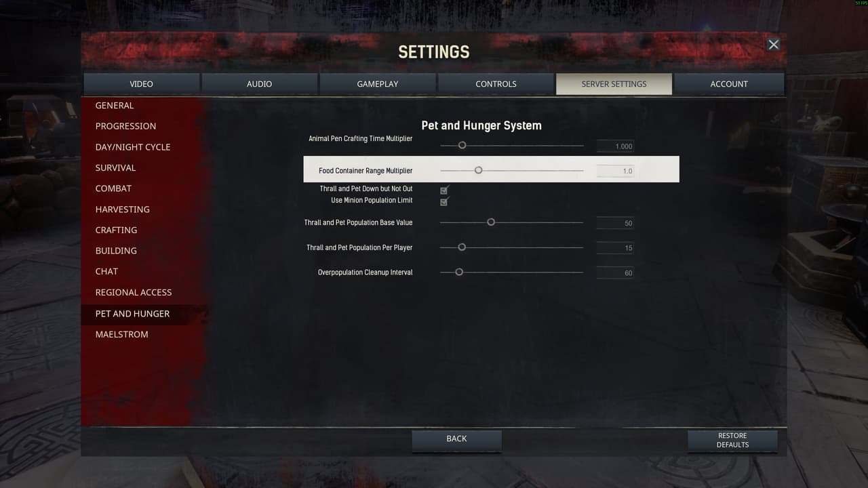Click Thrall and Pet Population Per Player field
This screenshot has height=488, width=868.
615,248
